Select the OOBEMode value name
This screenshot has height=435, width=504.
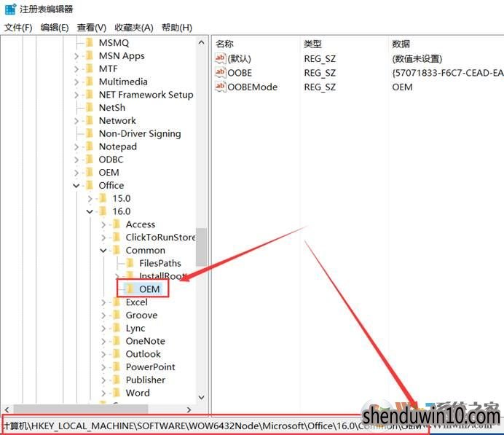[x=252, y=87]
